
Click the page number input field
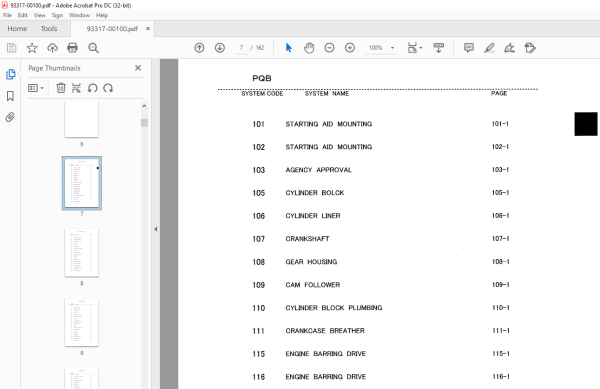[241, 48]
